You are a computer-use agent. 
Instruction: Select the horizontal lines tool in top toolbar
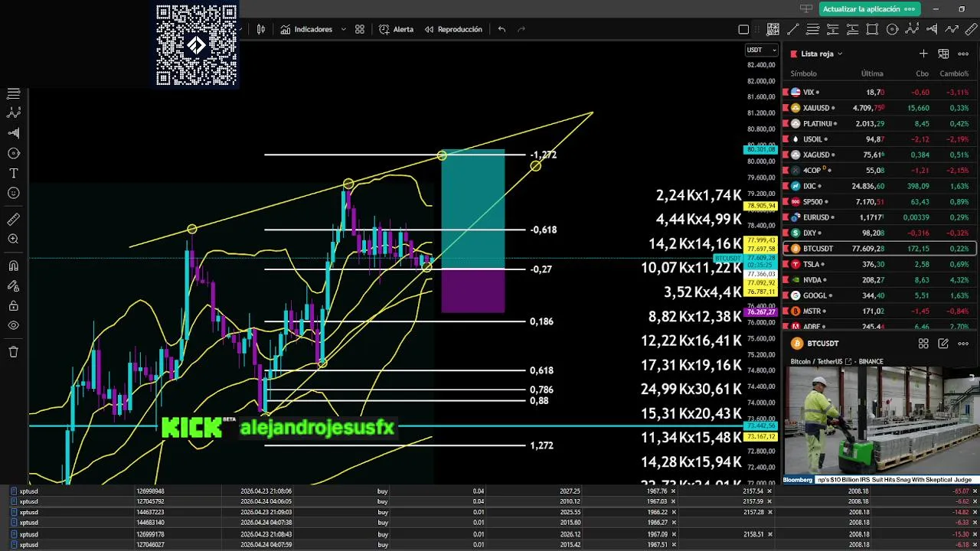(x=813, y=30)
